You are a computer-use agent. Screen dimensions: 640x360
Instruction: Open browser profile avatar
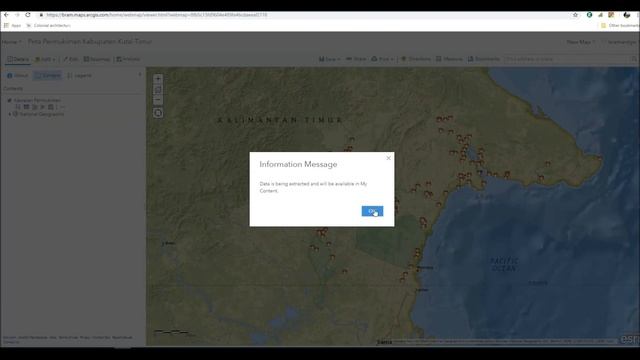pyautogui.click(x=627, y=15)
